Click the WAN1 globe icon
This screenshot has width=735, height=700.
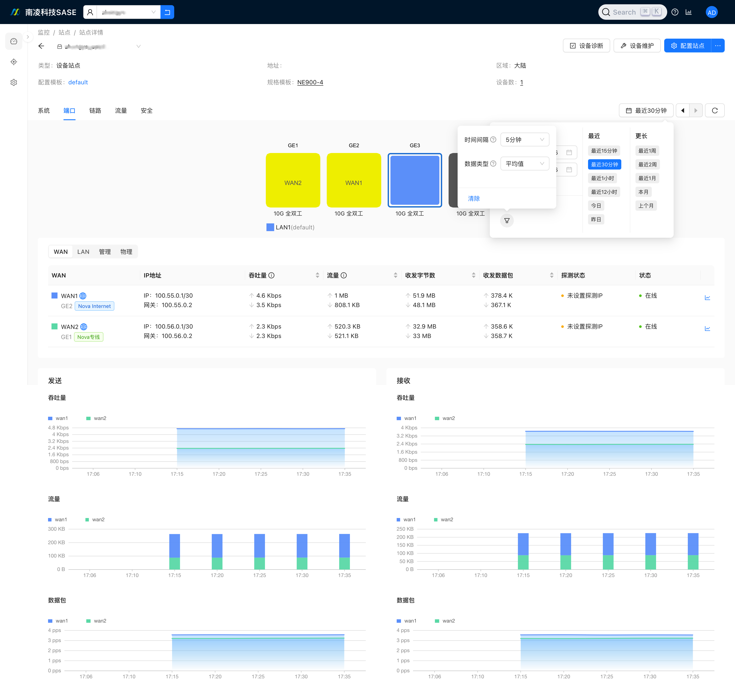83,296
